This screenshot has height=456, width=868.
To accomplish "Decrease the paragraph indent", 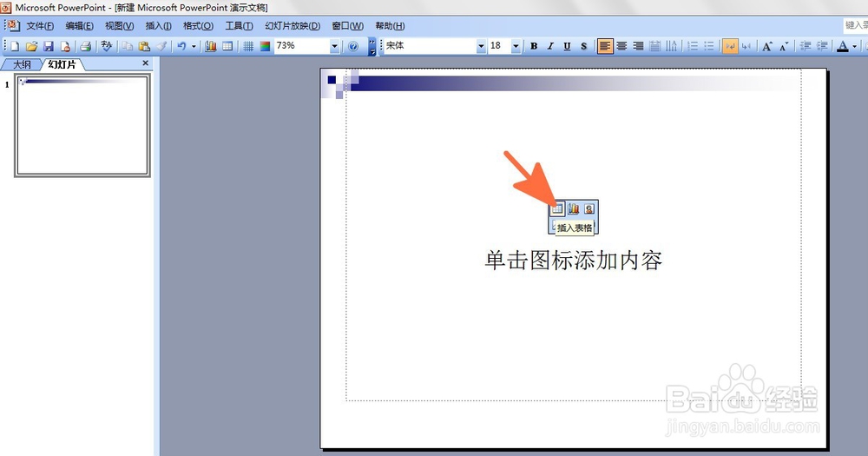I will [806, 46].
